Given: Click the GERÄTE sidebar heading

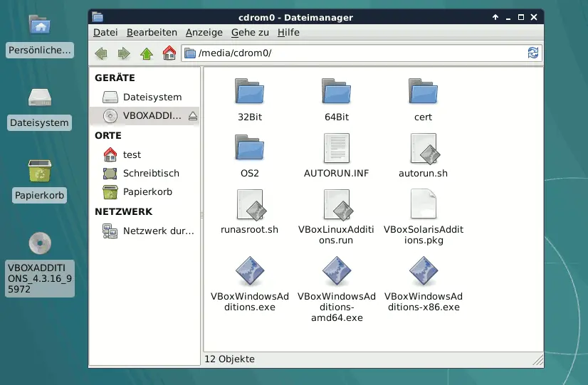Looking at the screenshot, I should [x=115, y=78].
